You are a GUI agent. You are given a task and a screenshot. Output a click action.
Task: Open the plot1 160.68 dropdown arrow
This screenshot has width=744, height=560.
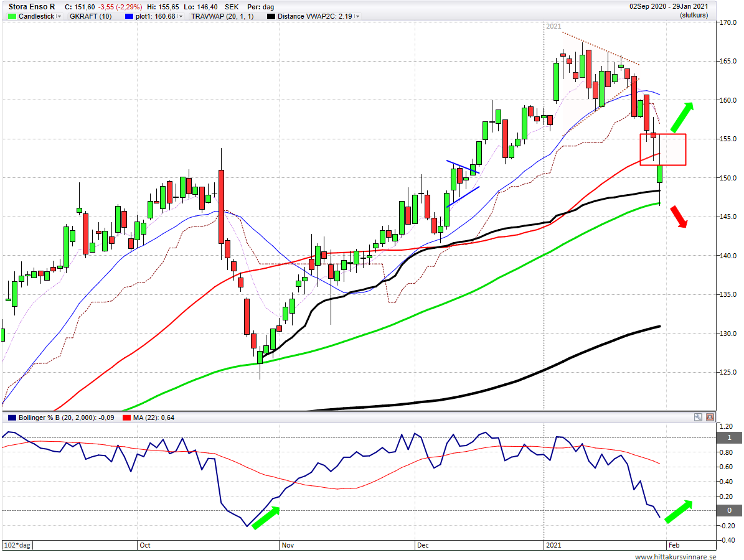pos(181,16)
